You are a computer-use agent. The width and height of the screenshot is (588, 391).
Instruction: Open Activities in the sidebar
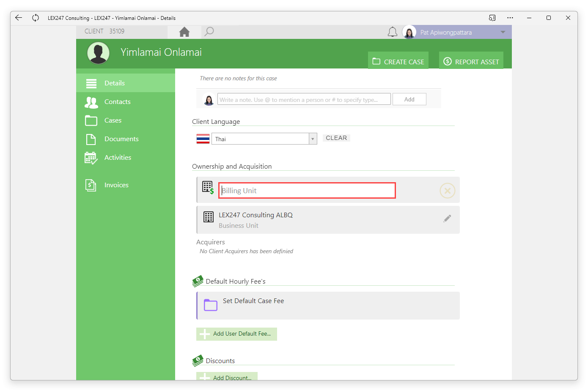(126, 157)
